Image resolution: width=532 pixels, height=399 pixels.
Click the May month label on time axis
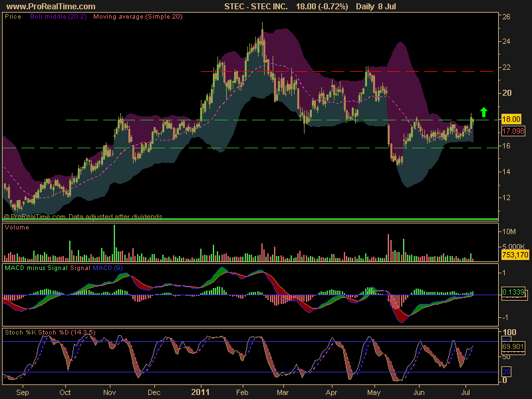374,392
